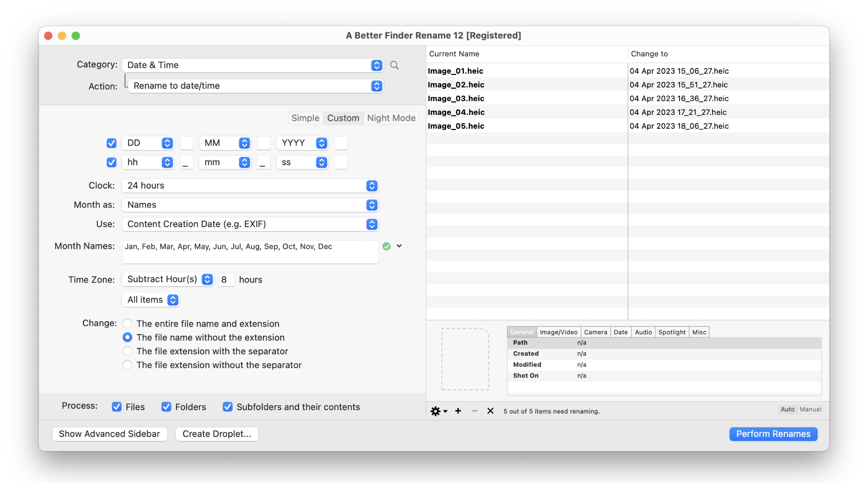Click the empty preview thumbnail placeholder
868x483 pixels.
coord(465,359)
